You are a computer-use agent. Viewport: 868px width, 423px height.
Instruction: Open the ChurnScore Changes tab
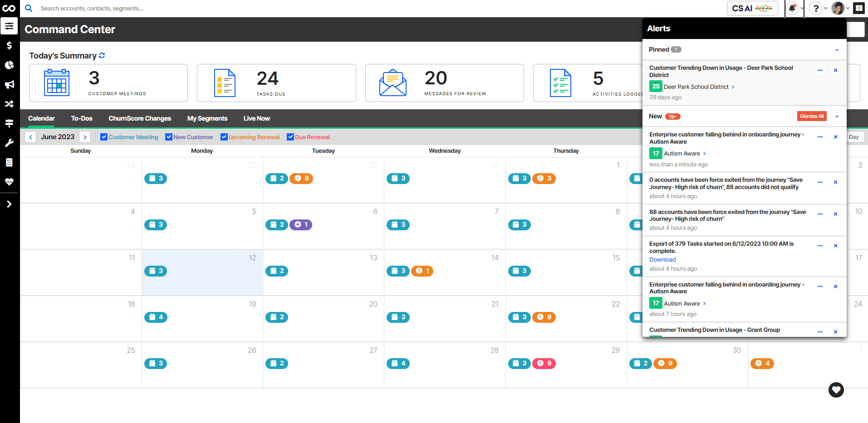[x=139, y=118]
